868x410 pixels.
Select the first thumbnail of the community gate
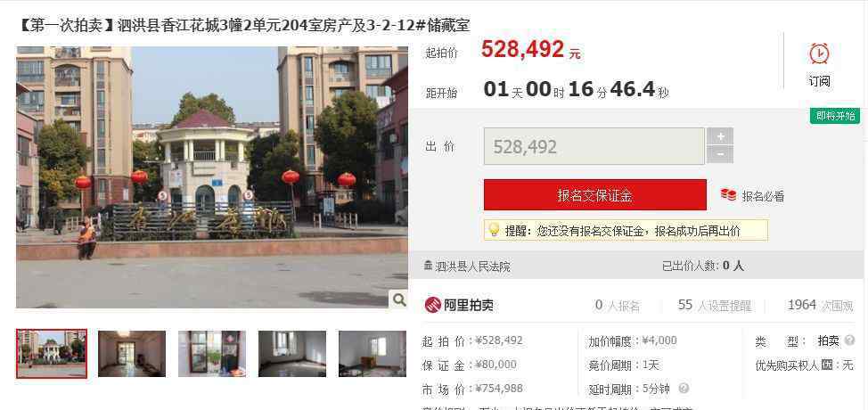[x=52, y=354]
